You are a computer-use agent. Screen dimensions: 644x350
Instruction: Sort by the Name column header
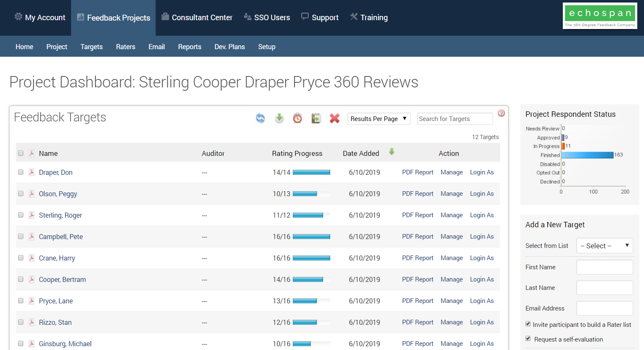pos(48,153)
